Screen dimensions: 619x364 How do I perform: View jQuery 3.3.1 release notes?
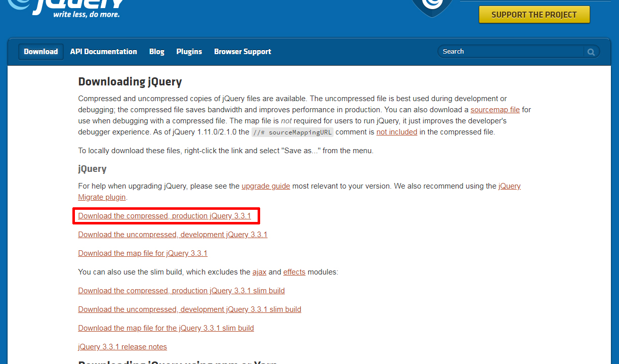[122, 347]
